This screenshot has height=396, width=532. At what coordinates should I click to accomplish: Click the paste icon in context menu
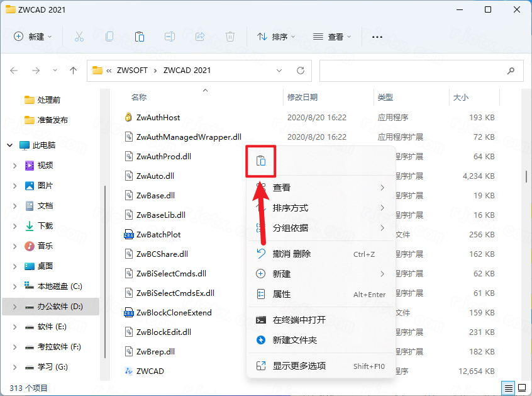point(261,161)
